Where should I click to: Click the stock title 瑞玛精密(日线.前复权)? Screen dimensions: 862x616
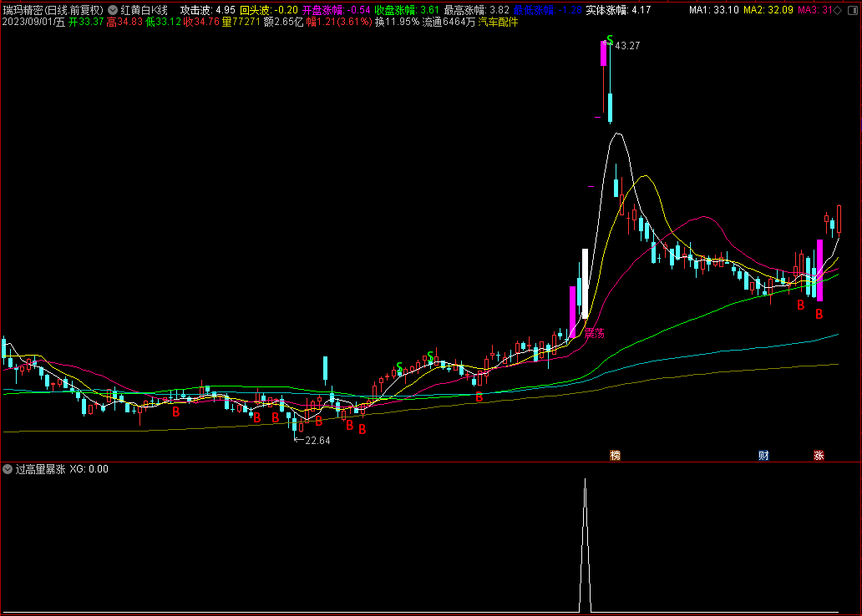pyautogui.click(x=53, y=10)
